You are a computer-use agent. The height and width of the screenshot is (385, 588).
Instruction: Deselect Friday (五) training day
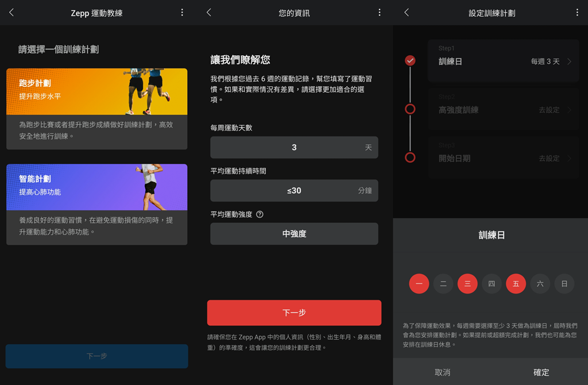(516, 284)
